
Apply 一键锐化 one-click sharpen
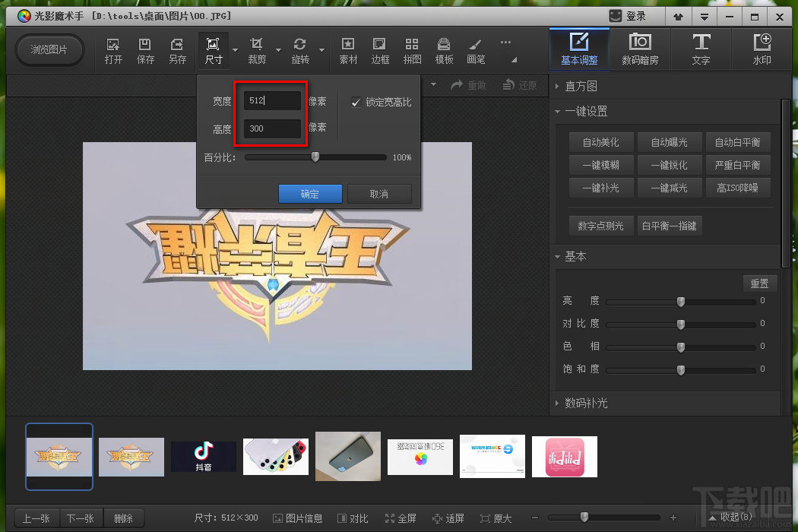coord(670,165)
